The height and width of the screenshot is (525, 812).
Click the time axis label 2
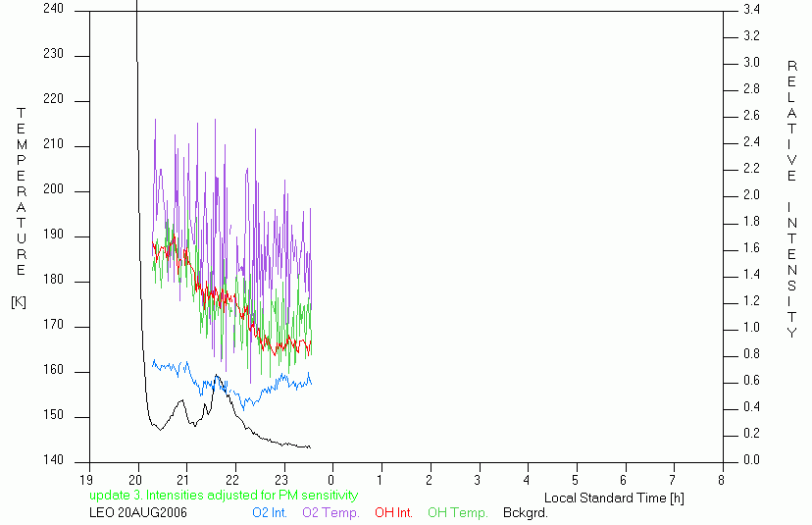coord(429,481)
